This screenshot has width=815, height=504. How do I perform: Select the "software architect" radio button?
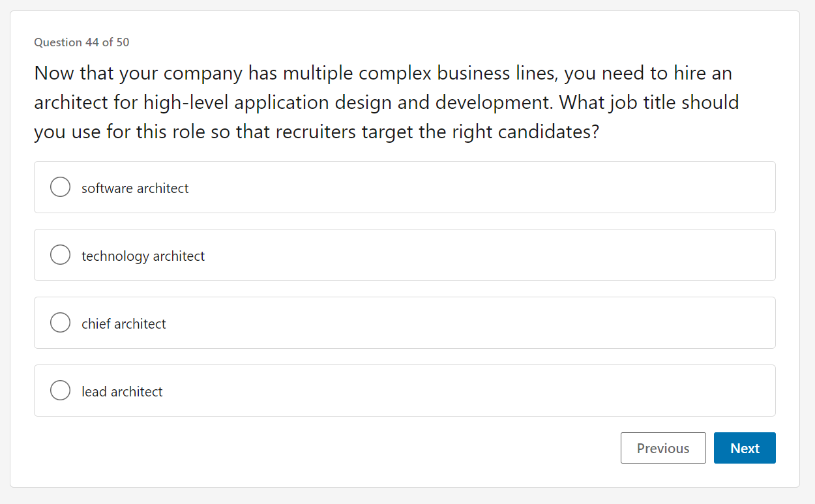[60, 187]
